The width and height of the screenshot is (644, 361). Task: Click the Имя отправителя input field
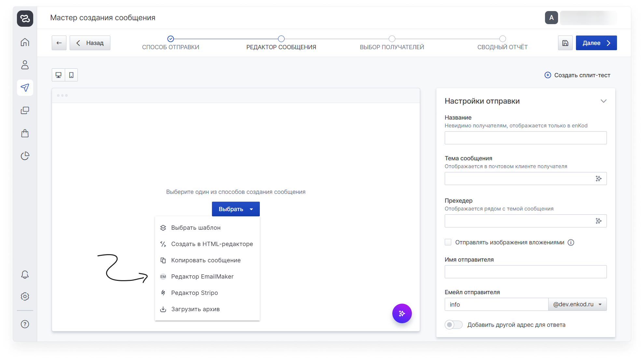[x=525, y=272]
